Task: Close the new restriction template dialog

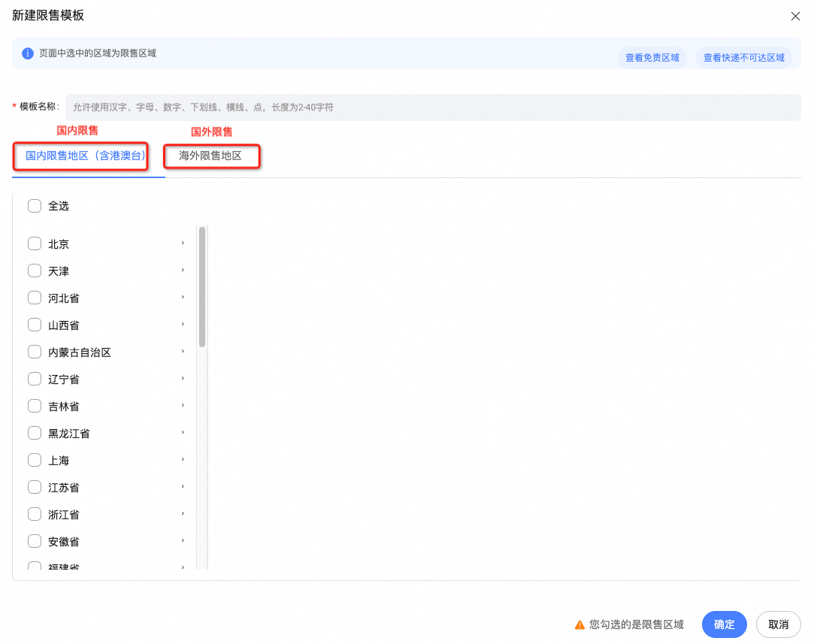Action: (x=795, y=16)
